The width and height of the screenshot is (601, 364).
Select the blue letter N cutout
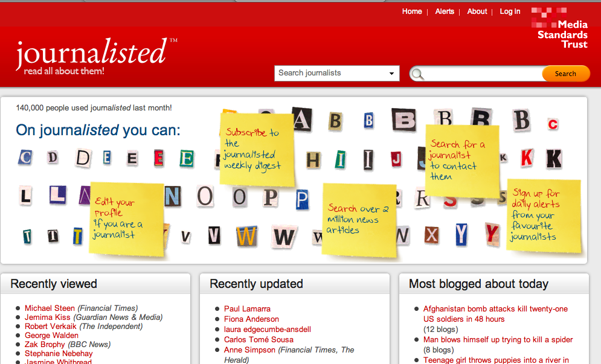pyautogui.click(x=173, y=196)
